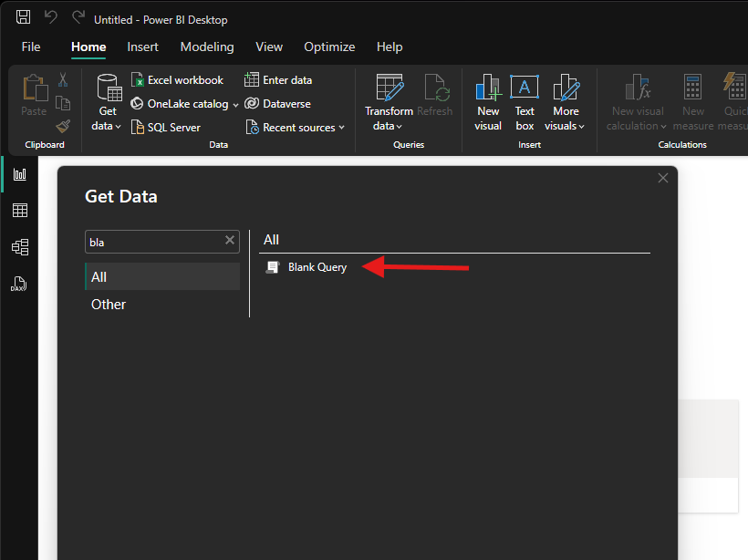Click Excel workbook data source icon

click(138, 80)
